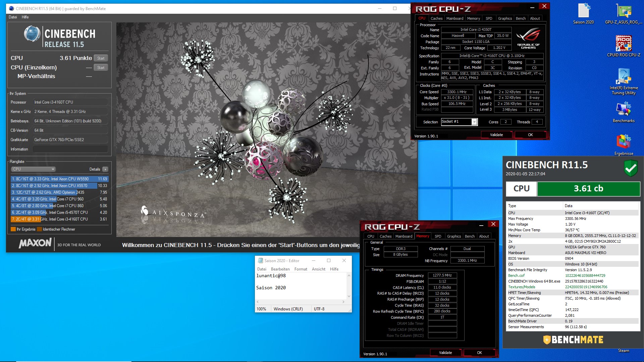
Task: Switch to Mainboard tab in top CPU-Z
Action: coord(454,18)
